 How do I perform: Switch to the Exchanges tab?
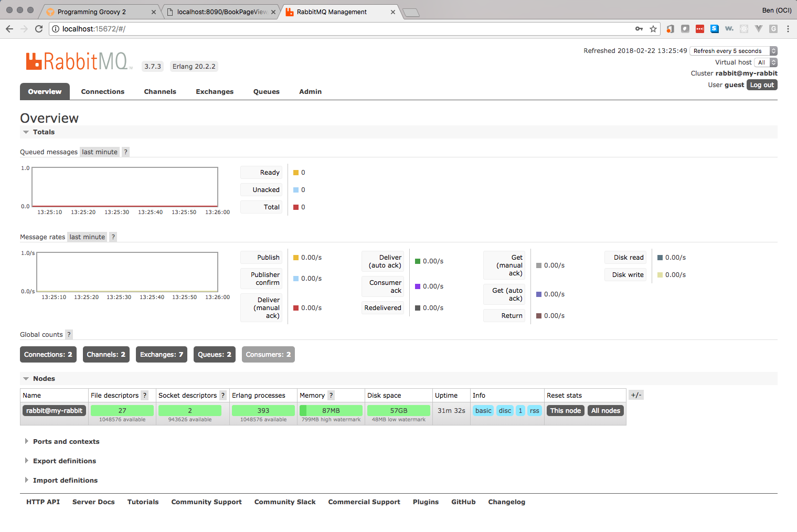(x=215, y=91)
